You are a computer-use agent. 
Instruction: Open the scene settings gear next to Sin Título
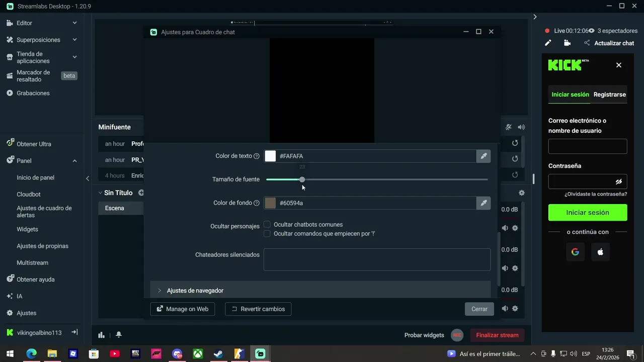coord(522,193)
